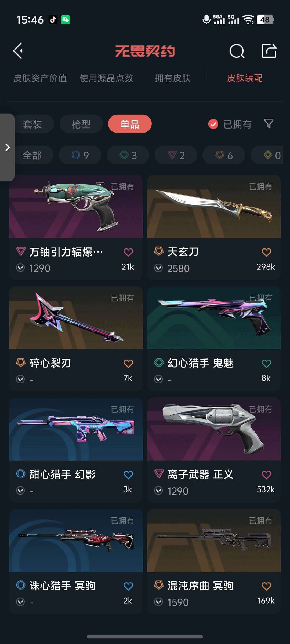Viewport: 290px width, 644px height.
Task: Select the 套装 category button
Action: (x=33, y=124)
